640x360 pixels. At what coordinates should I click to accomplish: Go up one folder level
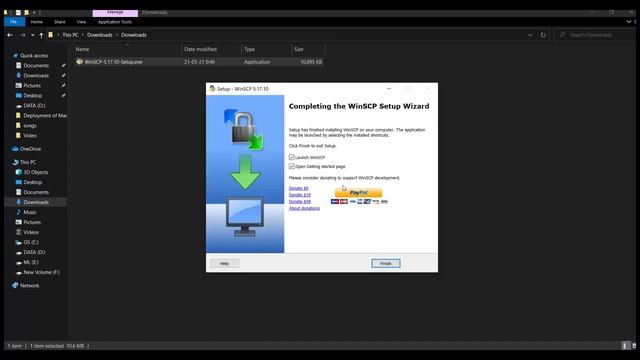click(41, 35)
